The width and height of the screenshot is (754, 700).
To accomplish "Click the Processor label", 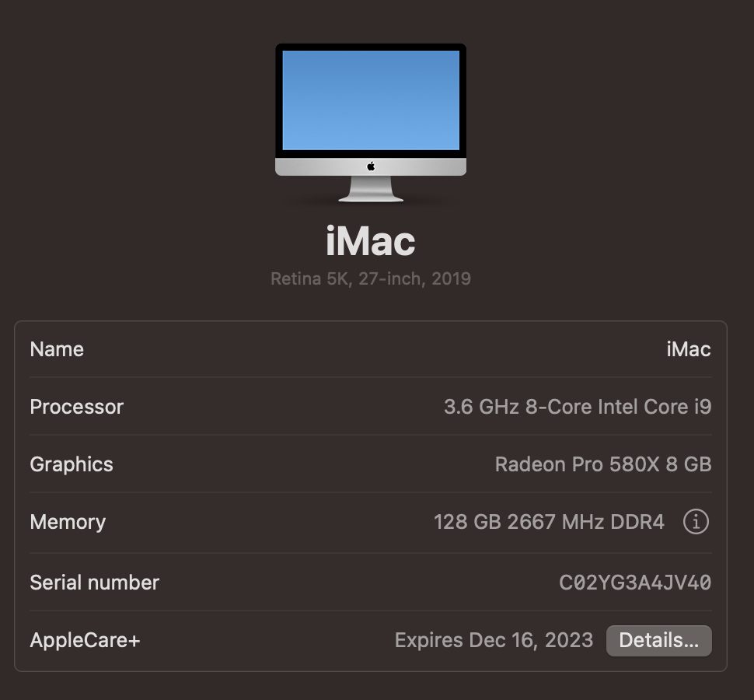I will [x=76, y=407].
